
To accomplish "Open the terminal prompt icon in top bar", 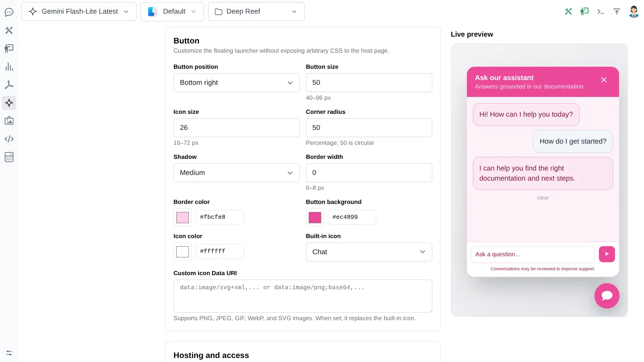I will pos(601,12).
